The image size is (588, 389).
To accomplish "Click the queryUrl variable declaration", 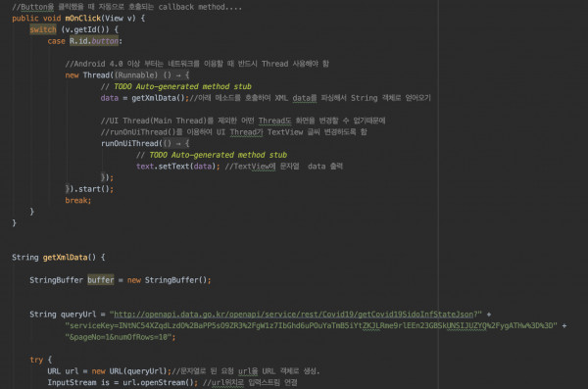I will (x=78, y=315).
